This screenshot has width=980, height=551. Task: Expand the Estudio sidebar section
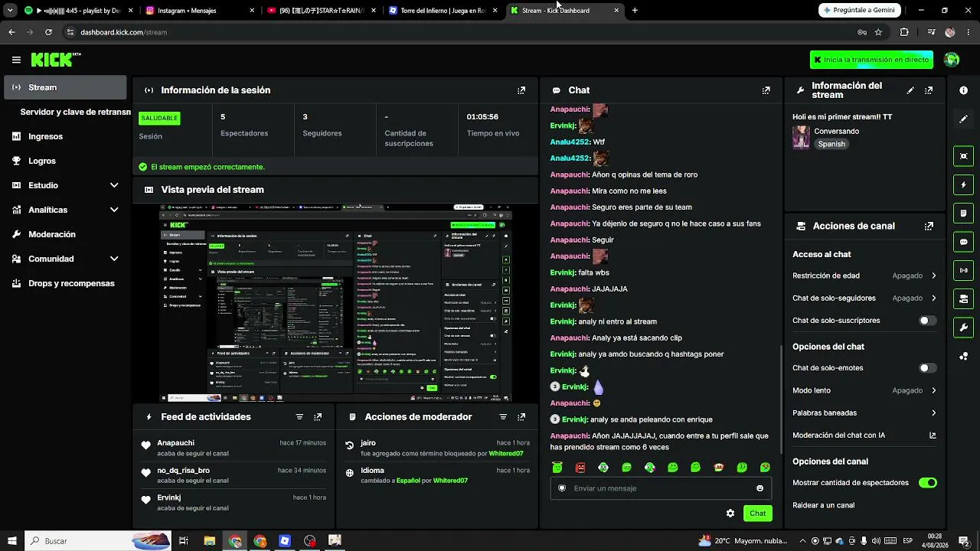pyautogui.click(x=114, y=185)
